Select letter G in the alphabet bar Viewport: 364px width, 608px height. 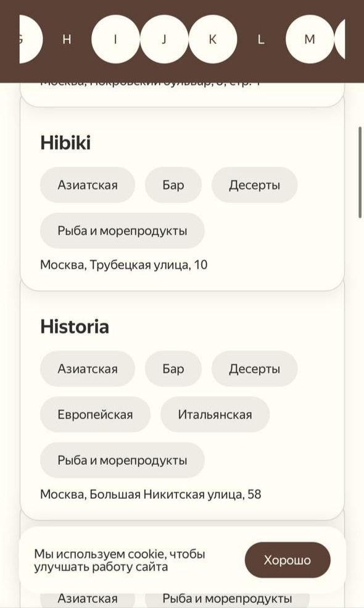click(20, 39)
